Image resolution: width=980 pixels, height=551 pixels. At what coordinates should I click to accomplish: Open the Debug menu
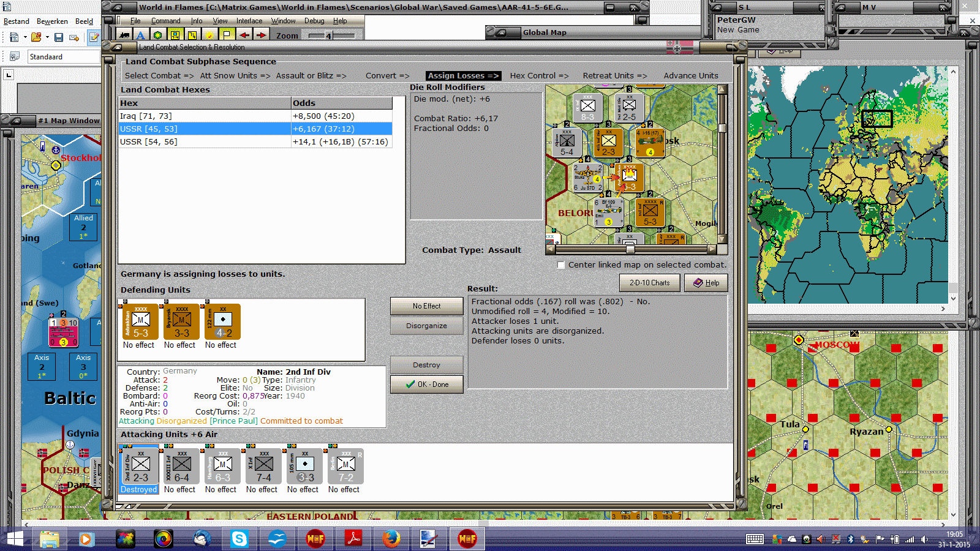point(314,21)
